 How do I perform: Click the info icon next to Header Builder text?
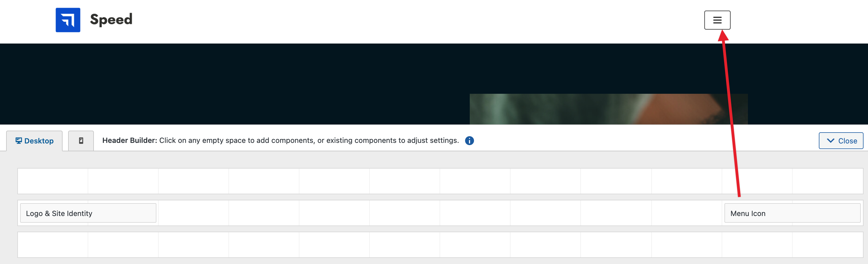pos(470,140)
